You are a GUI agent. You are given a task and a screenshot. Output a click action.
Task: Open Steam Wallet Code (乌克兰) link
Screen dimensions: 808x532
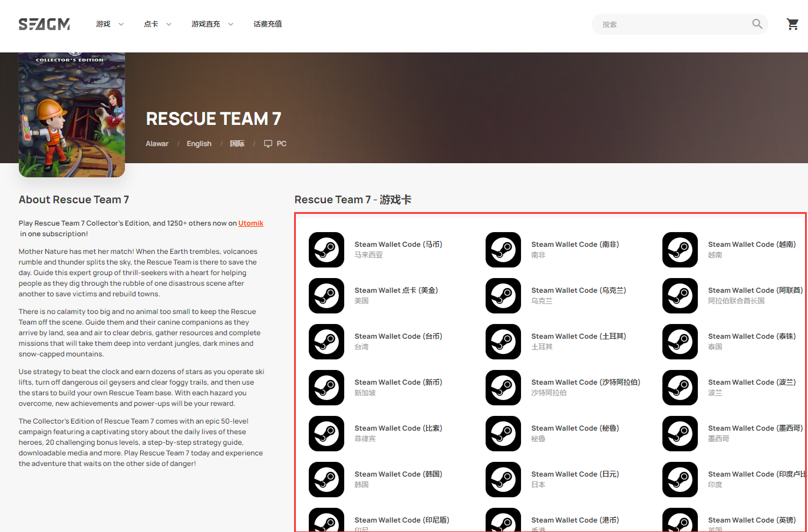point(579,290)
